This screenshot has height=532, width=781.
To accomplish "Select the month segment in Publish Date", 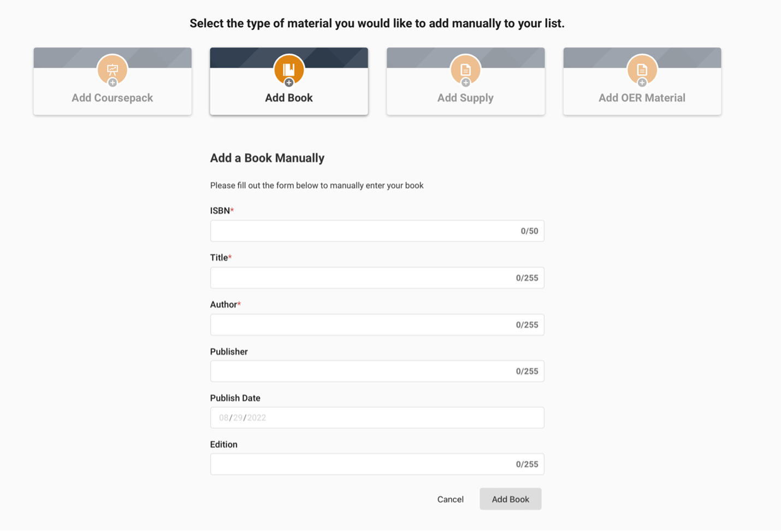I will 223,418.
